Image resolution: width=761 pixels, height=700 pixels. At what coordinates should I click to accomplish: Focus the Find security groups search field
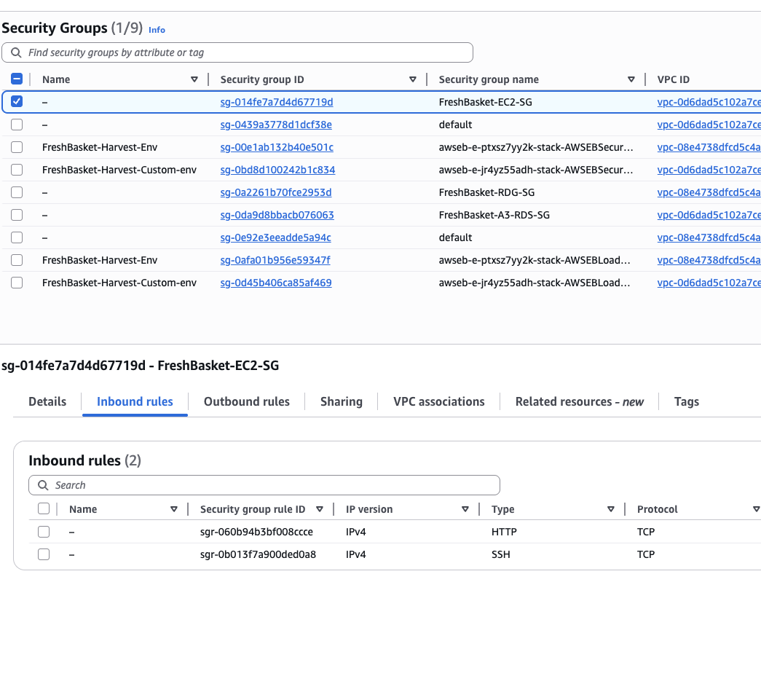237,52
